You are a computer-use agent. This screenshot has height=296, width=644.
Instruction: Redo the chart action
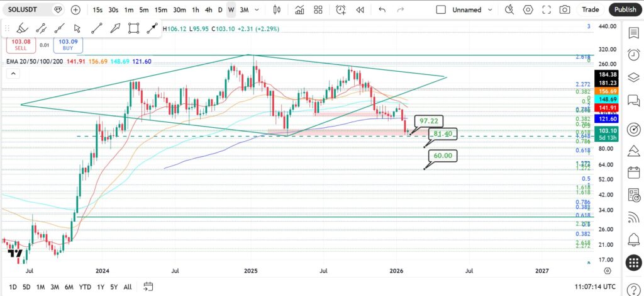[x=400, y=10]
